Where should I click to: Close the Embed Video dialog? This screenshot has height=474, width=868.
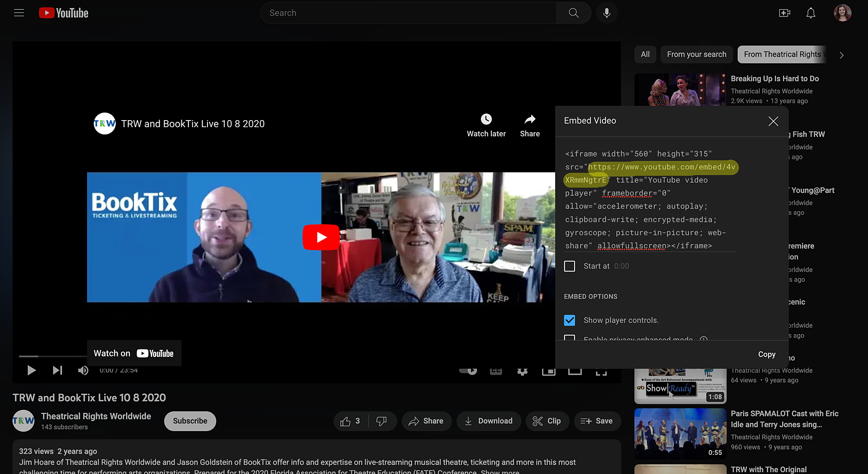click(x=773, y=121)
